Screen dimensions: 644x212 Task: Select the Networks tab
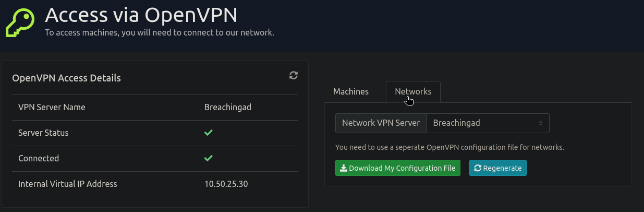click(x=413, y=91)
